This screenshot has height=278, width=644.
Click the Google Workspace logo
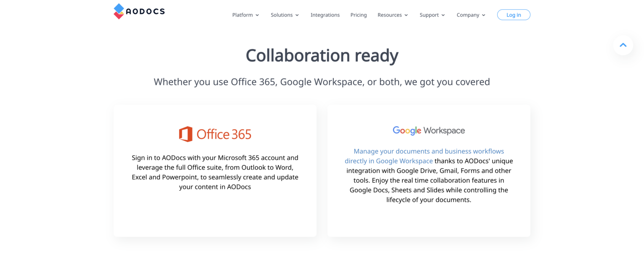[428, 130]
